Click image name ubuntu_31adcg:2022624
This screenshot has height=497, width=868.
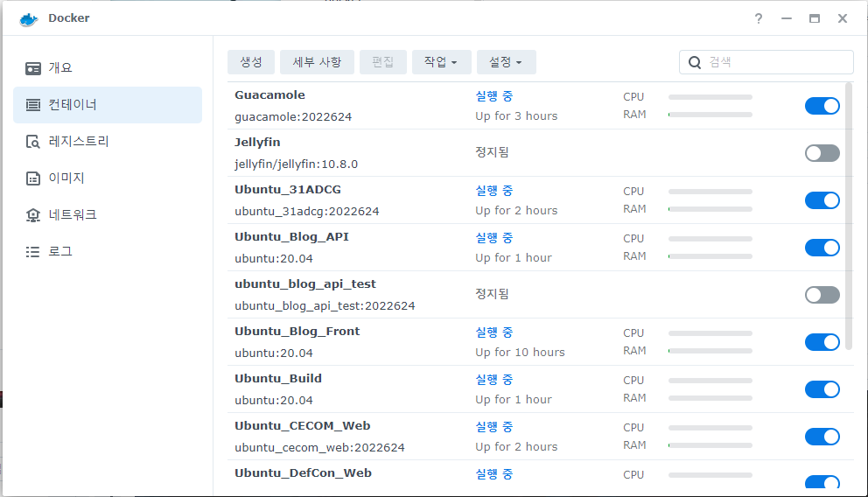click(306, 212)
